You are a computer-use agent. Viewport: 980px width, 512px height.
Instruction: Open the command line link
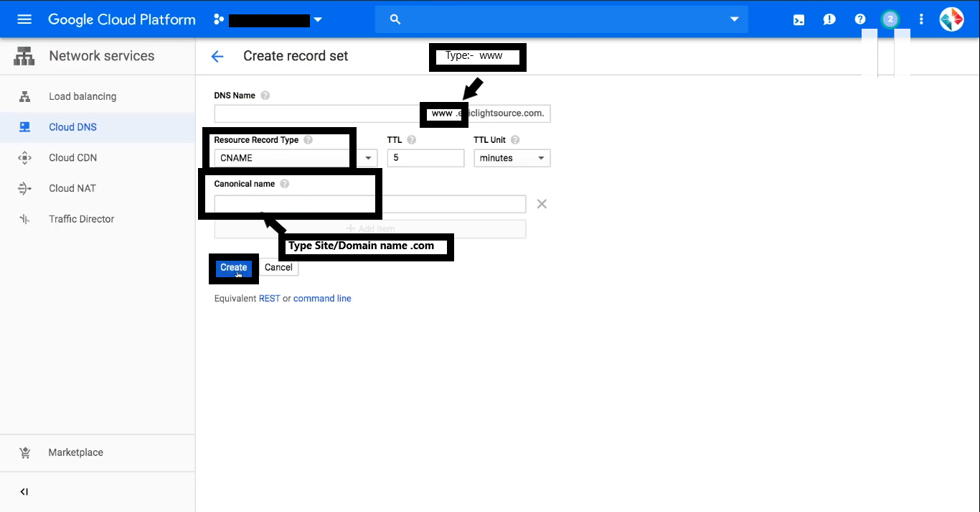tap(322, 298)
